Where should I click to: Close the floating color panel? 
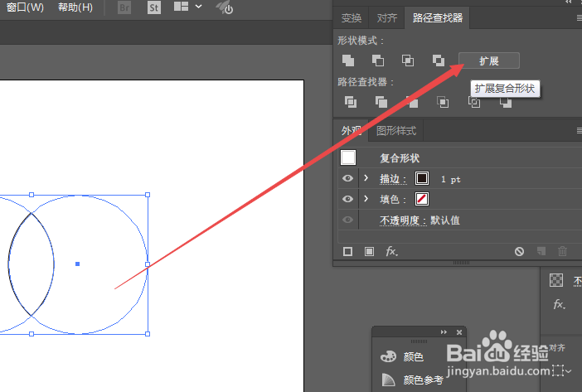pos(459,332)
